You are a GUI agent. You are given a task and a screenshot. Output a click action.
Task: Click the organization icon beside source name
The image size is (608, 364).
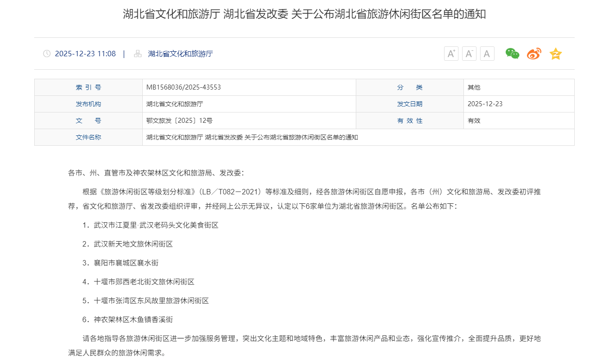(138, 54)
